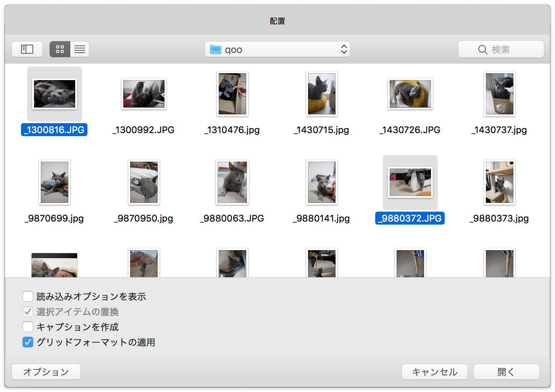This screenshot has width=555, height=392.
Task: Select thumbnail of _9880372.JPG
Action: click(x=410, y=182)
